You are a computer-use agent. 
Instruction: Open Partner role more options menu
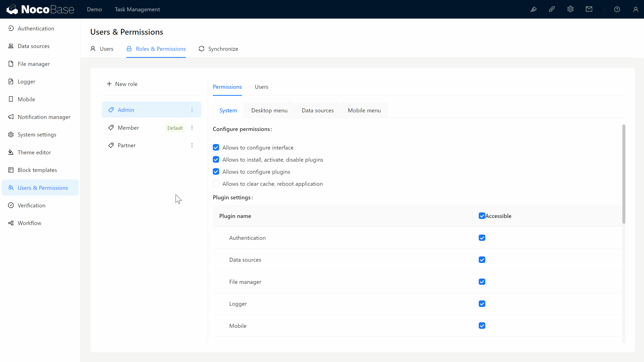[192, 145]
